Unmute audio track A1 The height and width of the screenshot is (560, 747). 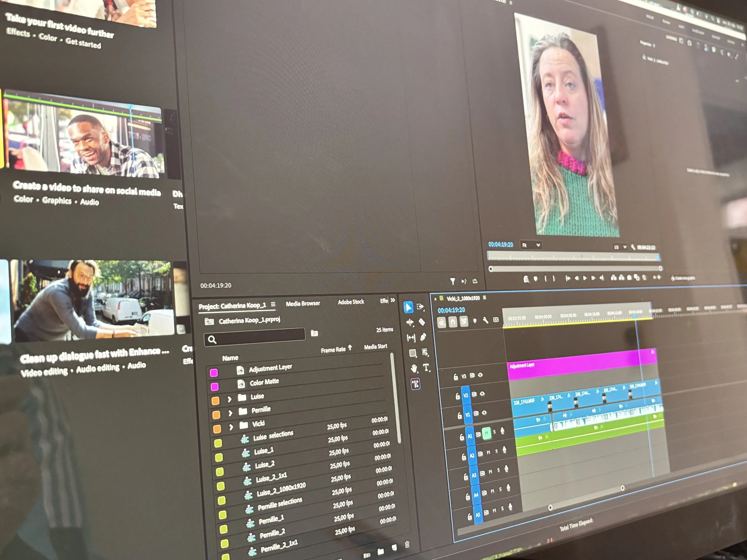487,433
